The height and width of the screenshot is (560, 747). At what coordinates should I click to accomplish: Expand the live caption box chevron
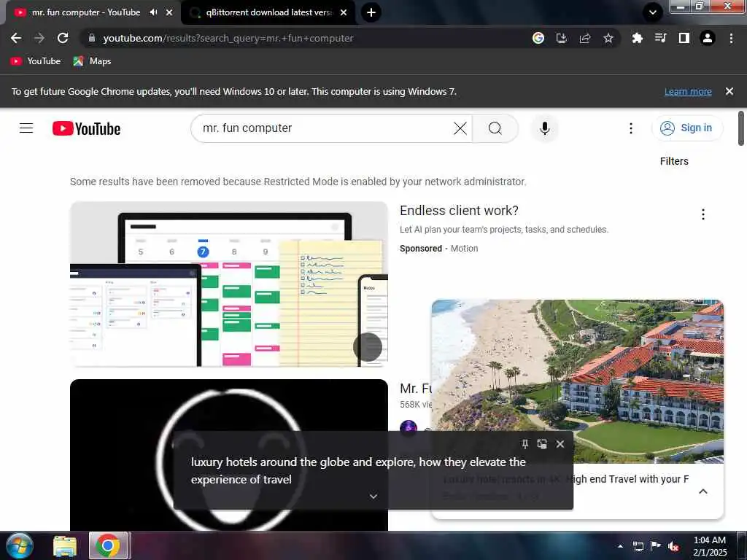tap(373, 496)
